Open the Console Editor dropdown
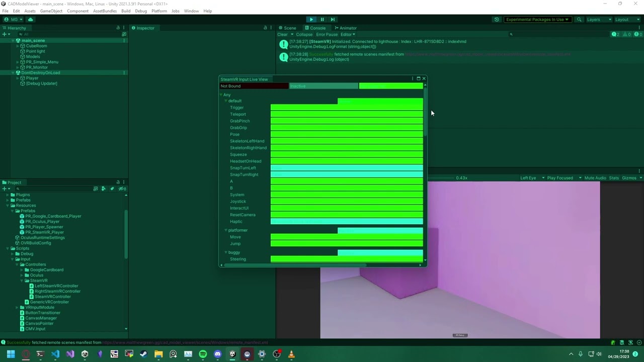The height and width of the screenshot is (362, 644). (348, 35)
